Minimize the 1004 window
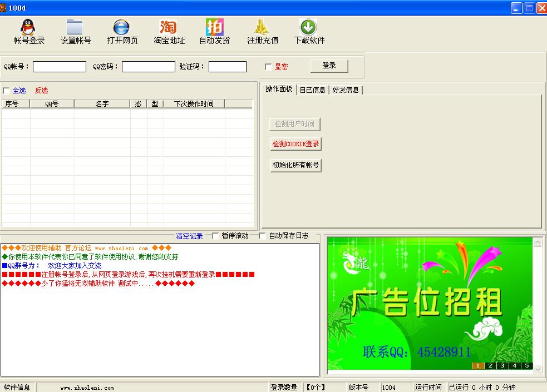The height and width of the screenshot is (392, 547). click(516, 8)
